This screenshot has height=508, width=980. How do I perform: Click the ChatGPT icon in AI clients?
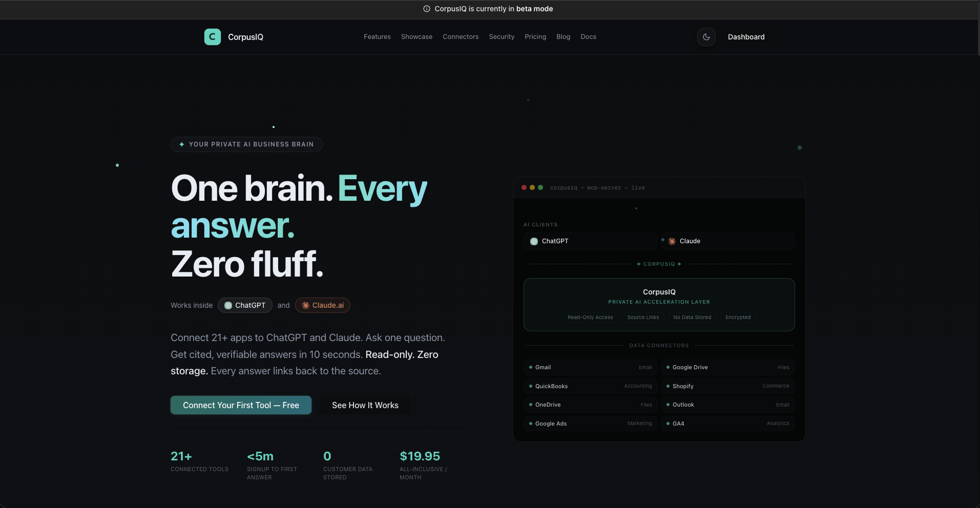(534, 241)
